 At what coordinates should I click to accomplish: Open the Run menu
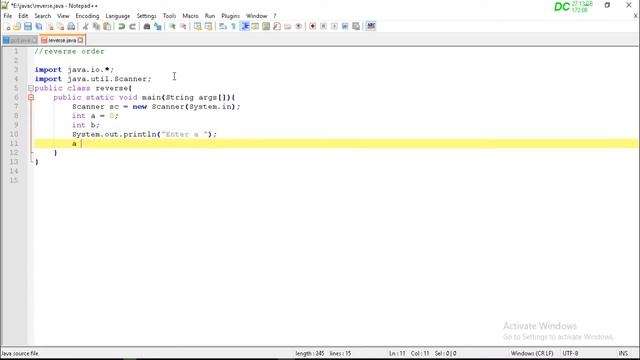coord(210,16)
